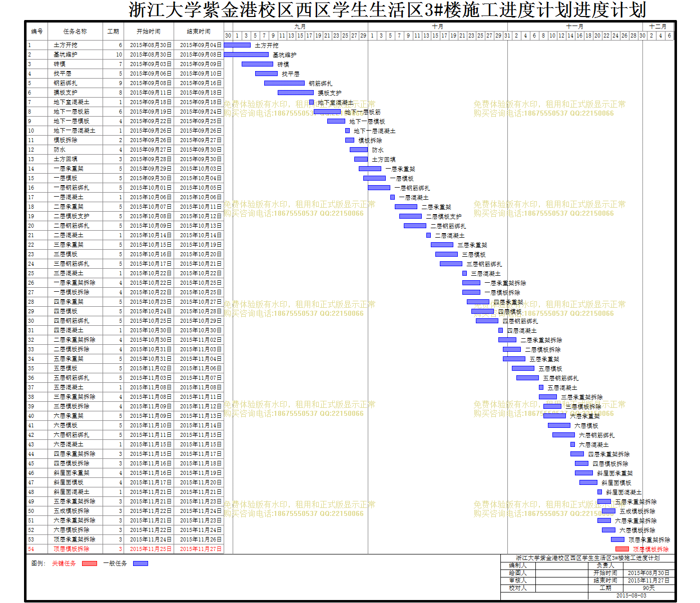Select the 二层模板拆除 task name cell
The width and height of the screenshot is (700, 603).
coord(75,349)
